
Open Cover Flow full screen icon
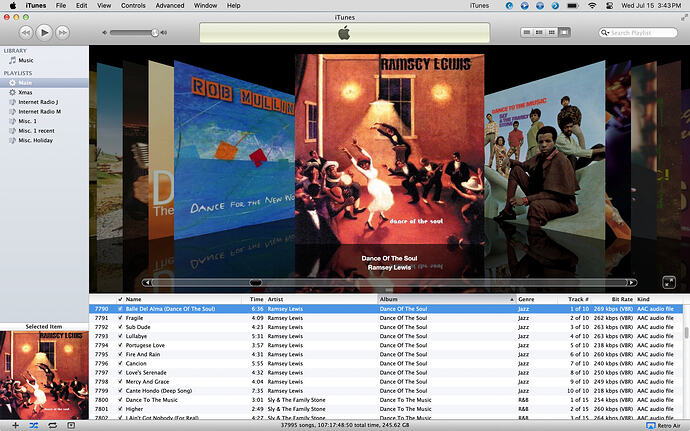(x=669, y=282)
